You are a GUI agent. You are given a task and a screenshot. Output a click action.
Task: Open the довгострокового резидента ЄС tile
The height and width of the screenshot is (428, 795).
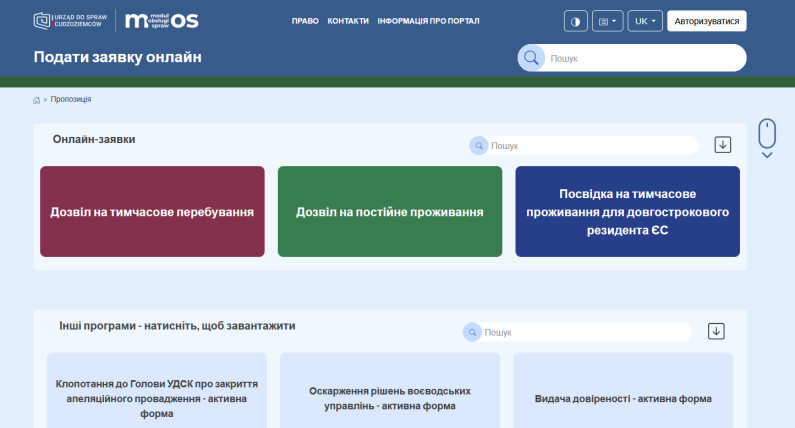pos(628,211)
